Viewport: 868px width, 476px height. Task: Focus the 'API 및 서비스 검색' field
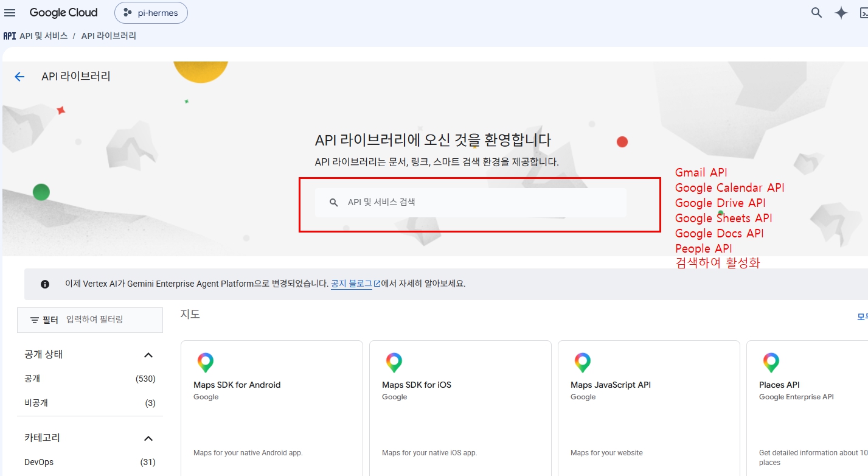471,202
